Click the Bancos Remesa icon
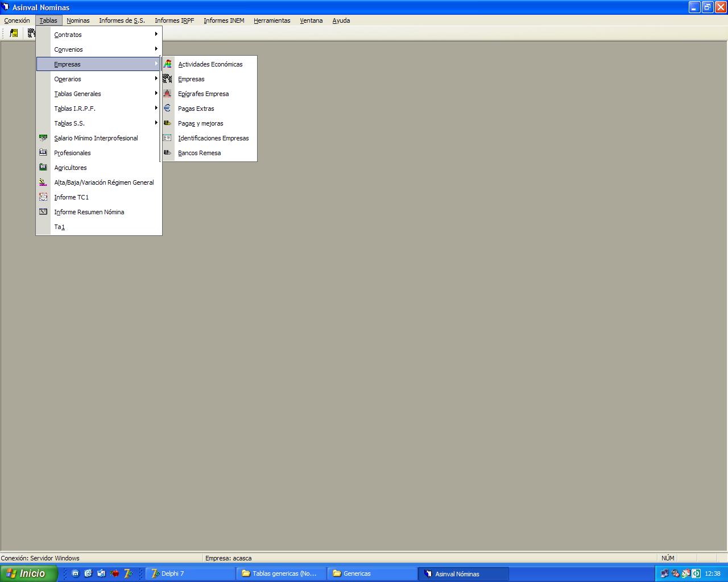The height and width of the screenshot is (582, 728). click(167, 153)
